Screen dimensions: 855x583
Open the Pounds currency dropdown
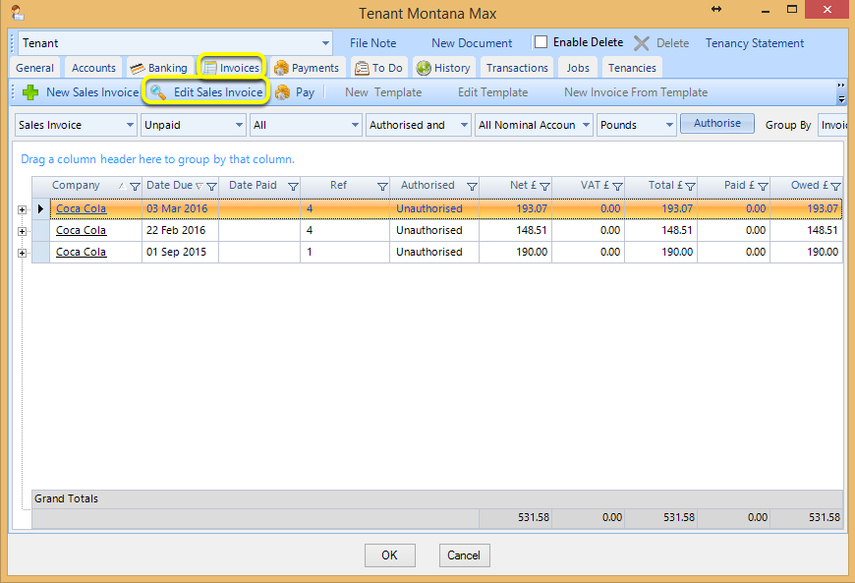(636, 125)
